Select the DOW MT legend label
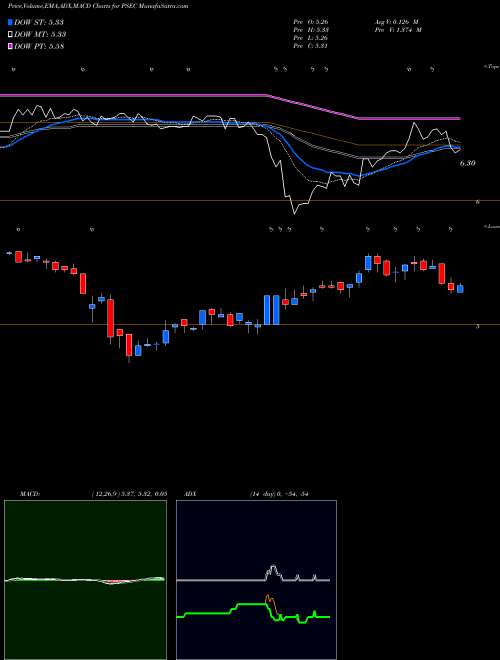This screenshot has width=500, height=660. pos(40,34)
